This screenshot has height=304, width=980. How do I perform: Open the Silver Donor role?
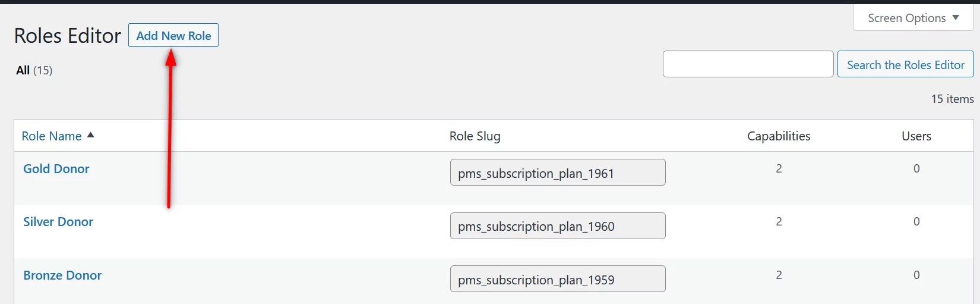point(58,222)
